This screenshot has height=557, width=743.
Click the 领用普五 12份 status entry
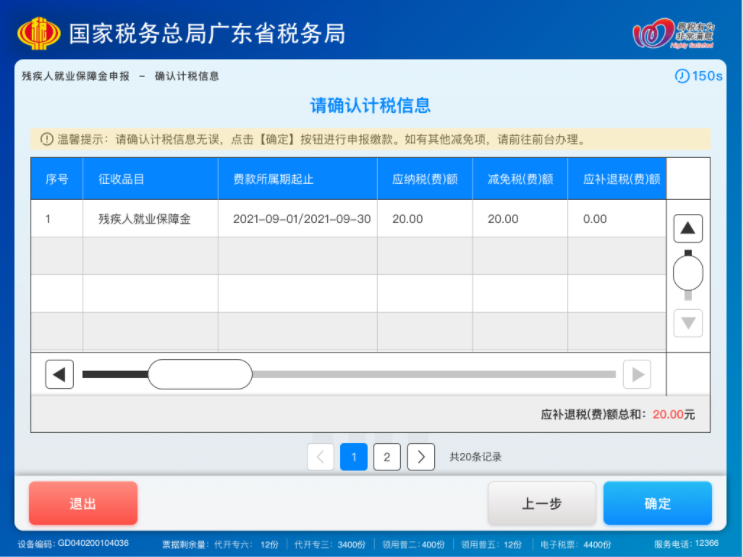(x=491, y=545)
